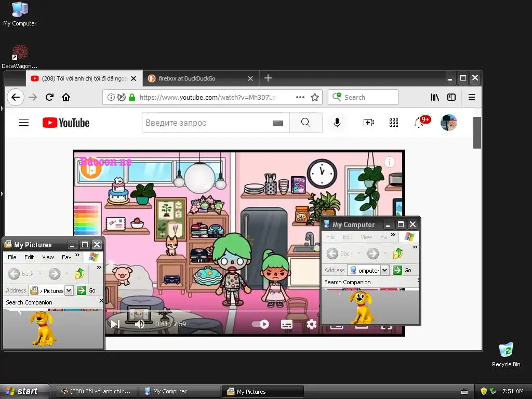Close Search Companion in My Pictures
The height and width of the screenshot is (399, 532).
(101, 301)
